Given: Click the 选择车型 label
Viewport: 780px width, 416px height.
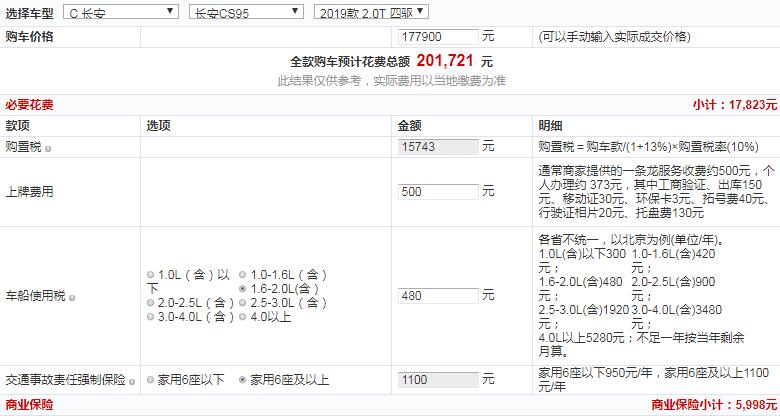Looking at the screenshot, I should point(29,13).
